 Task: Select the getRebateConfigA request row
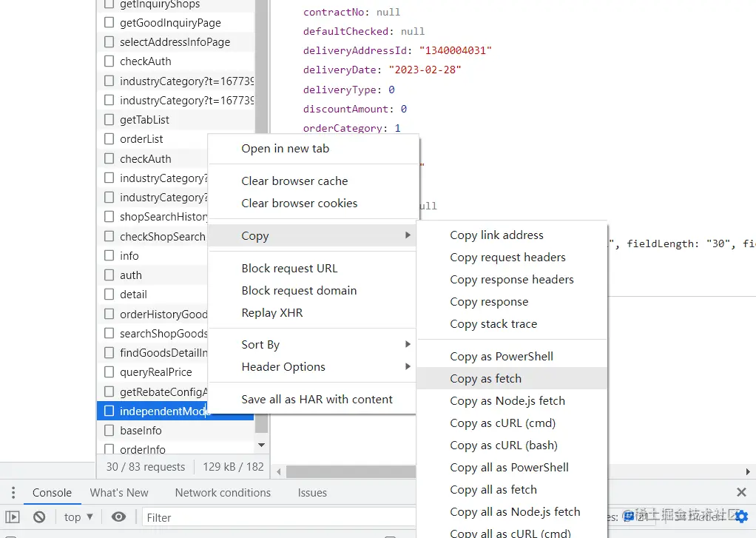(152, 391)
